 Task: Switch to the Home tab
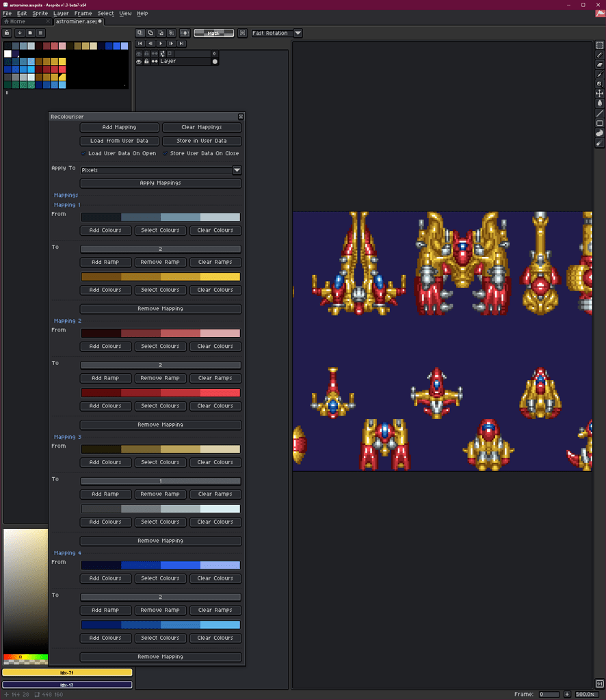pos(18,22)
